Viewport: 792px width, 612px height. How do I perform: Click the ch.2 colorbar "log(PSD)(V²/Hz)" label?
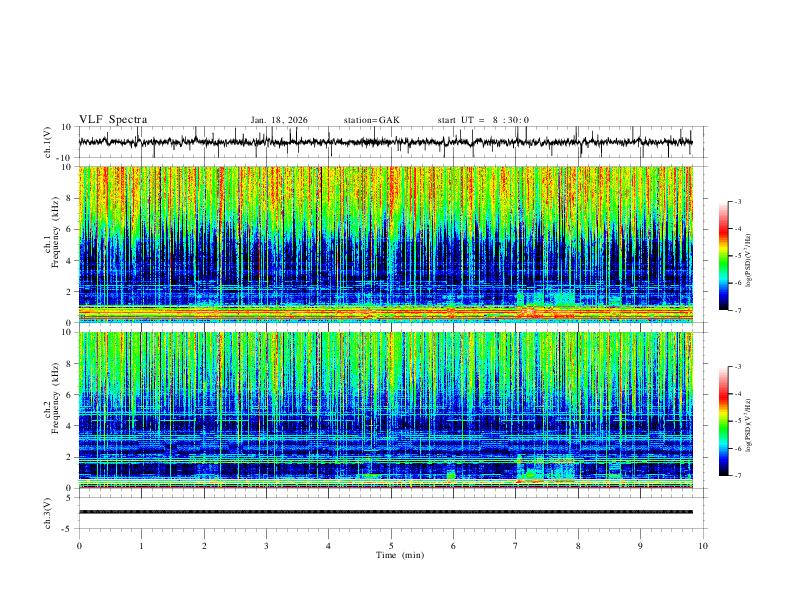(749, 425)
